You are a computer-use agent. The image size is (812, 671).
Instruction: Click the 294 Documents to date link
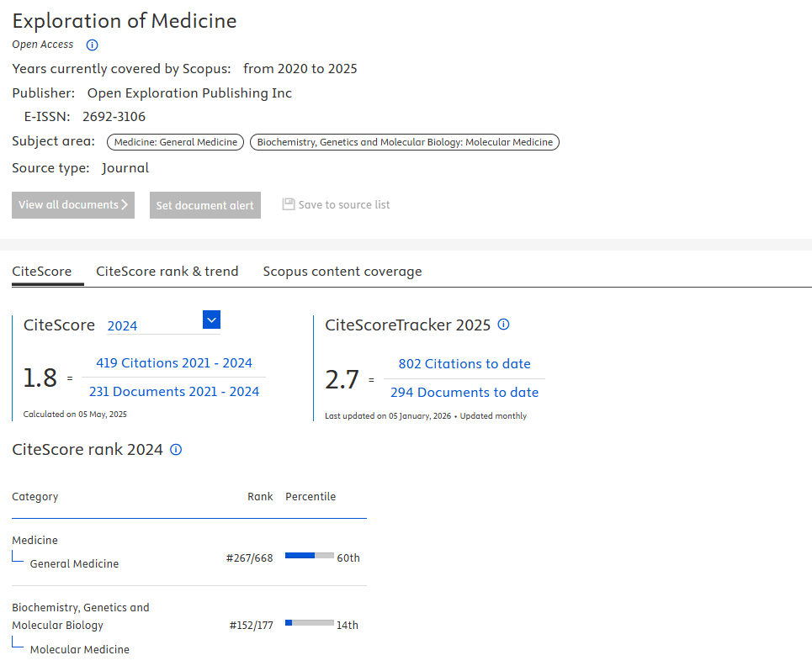coord(464,393)
